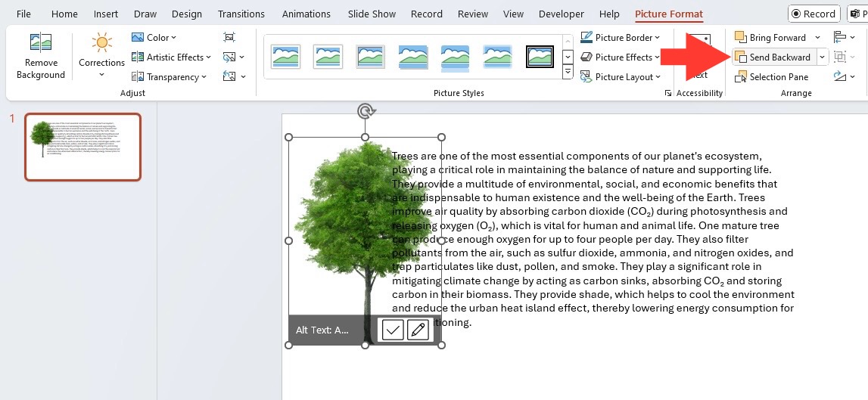
Task: Click the Change Picture icon
Action: coord(229,57)
